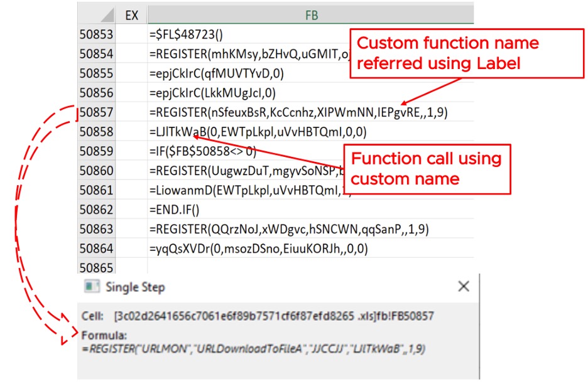Select cell containing =$FL$48723()

[189, 35]
